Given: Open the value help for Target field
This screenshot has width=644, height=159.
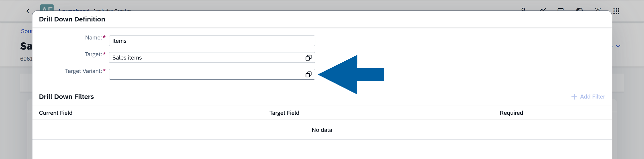Looking at the screenshot, I should pos(308,57).
